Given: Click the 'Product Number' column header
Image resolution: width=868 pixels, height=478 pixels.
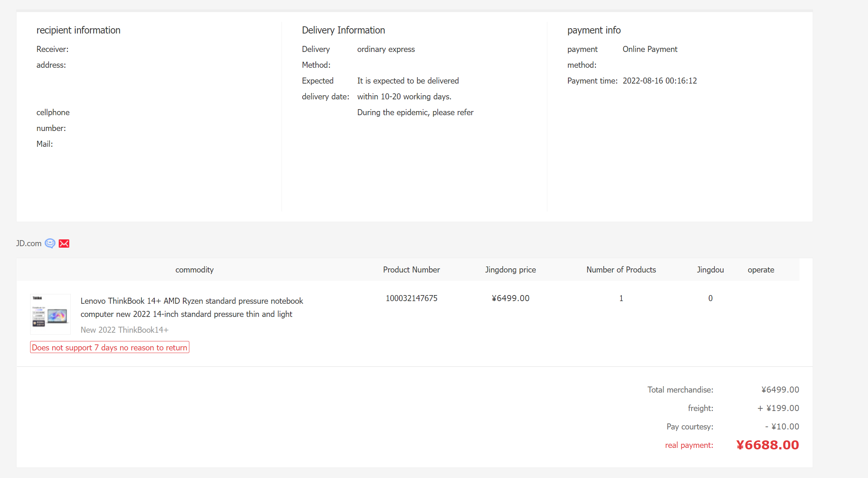Looking at the screenshot, I should 411,270.
